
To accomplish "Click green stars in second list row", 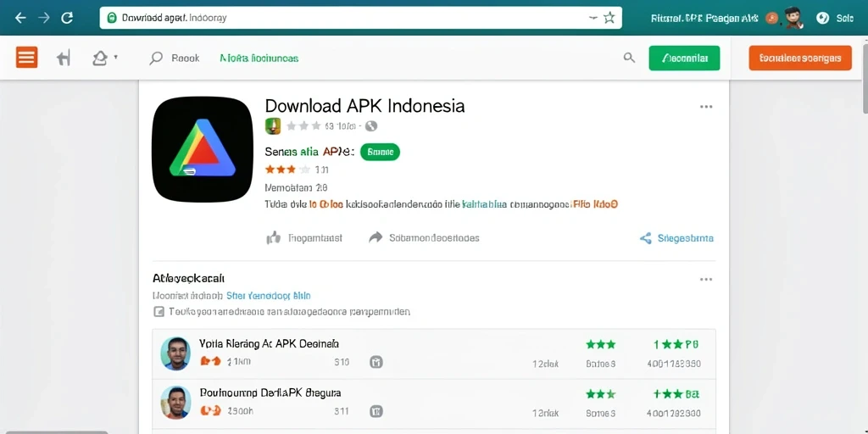I will (x=601, y=394).
